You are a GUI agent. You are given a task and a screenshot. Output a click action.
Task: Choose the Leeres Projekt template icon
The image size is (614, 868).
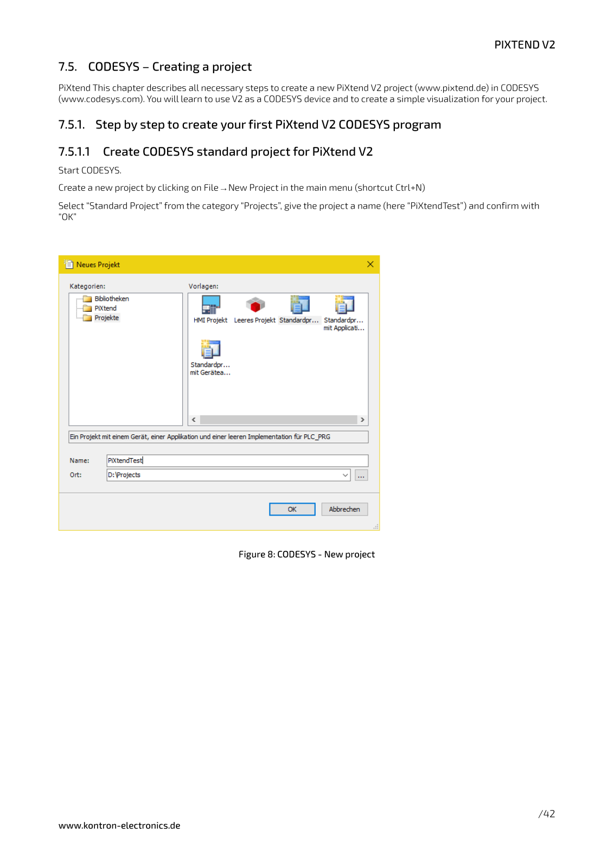point(255,305)
